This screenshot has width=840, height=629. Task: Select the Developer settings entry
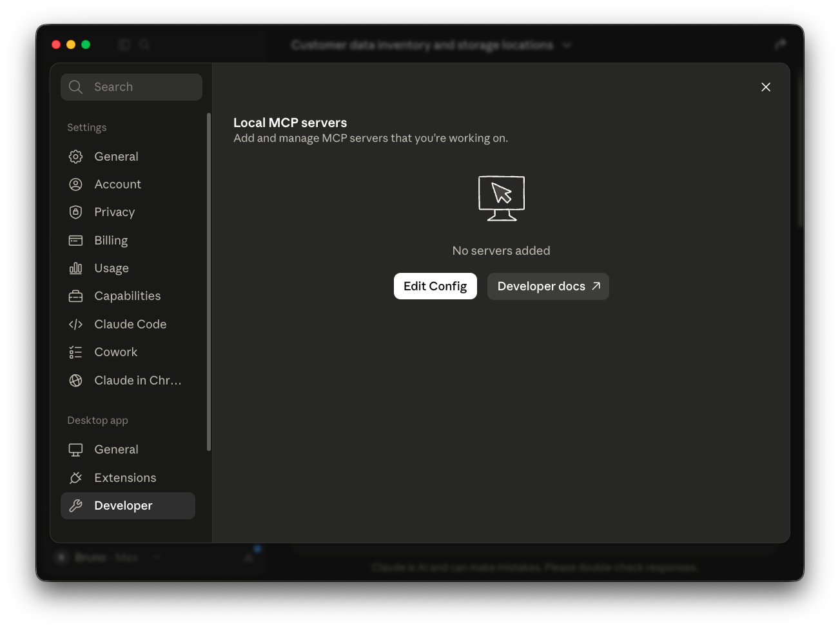point(128,506)
